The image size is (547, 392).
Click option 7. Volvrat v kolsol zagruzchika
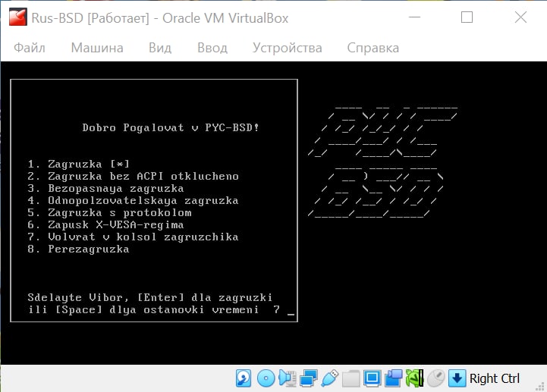click(133, 237)
